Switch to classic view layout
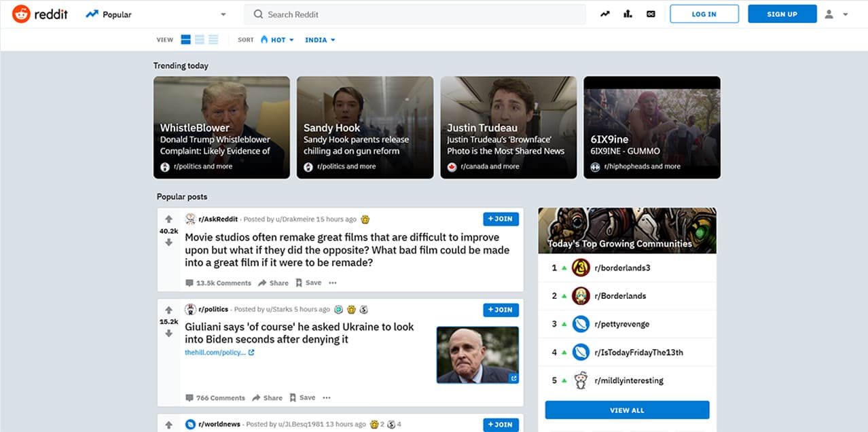Image resolution: width=868 pixels, height=432 pixels. coord(200,39)
